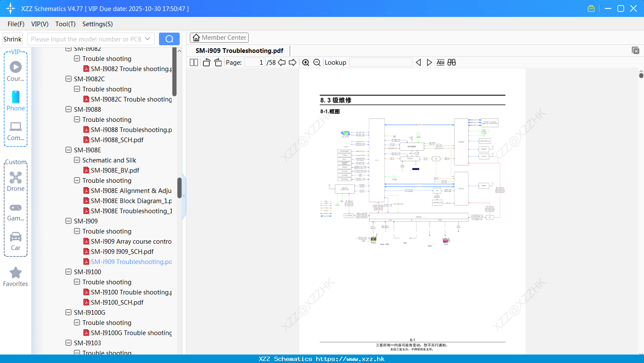
Task: Find previous lookup match triangle
Action: [x=418, y=62]
